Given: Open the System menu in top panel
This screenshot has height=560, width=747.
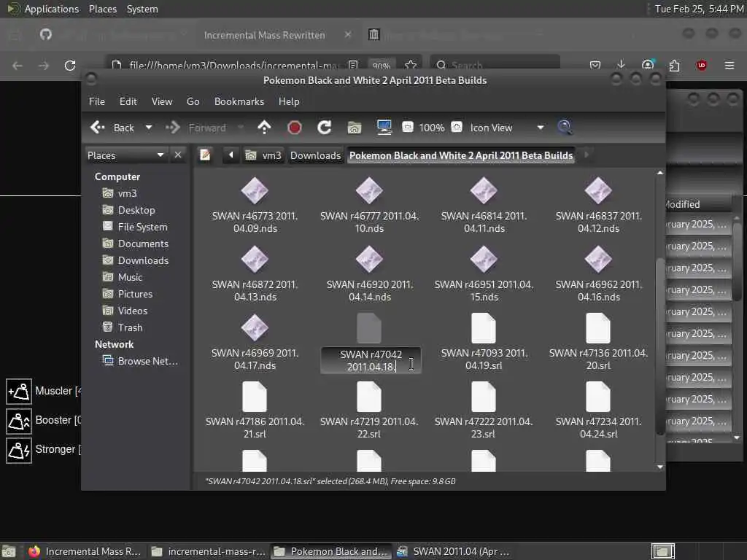Looking at the screenshot, I should point(142,9).
